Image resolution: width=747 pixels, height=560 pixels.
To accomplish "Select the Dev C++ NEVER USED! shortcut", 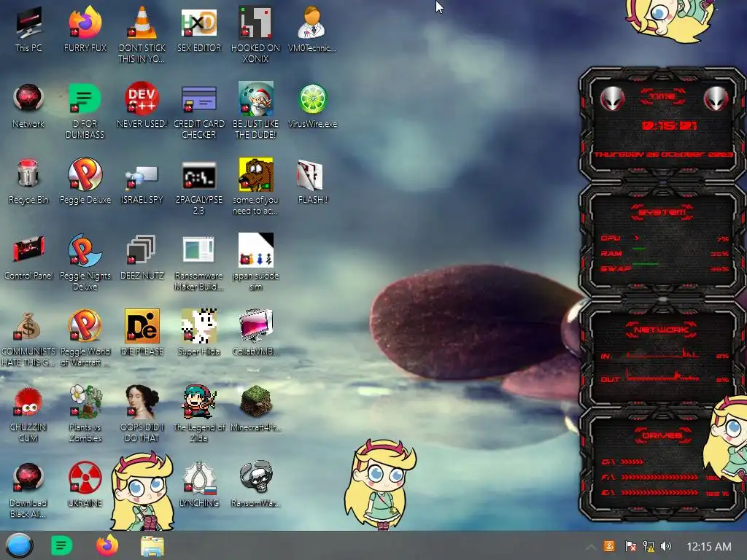I will pyautogui.click(x=142, y=106).
